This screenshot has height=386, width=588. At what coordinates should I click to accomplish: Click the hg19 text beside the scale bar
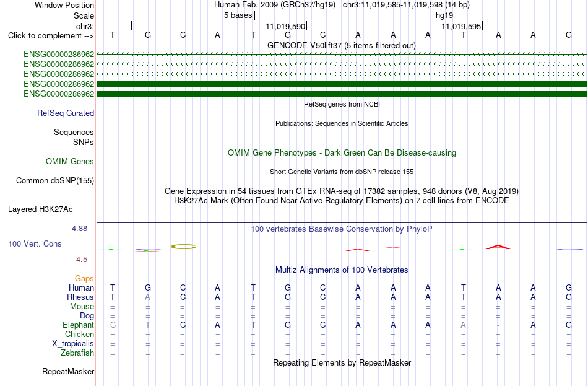(x=444, y=15)
